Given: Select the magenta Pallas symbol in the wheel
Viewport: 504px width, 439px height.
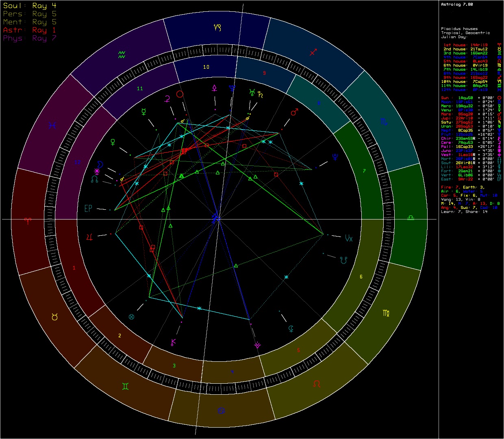Looking at the screenshot, I should [x=214, y=88].
